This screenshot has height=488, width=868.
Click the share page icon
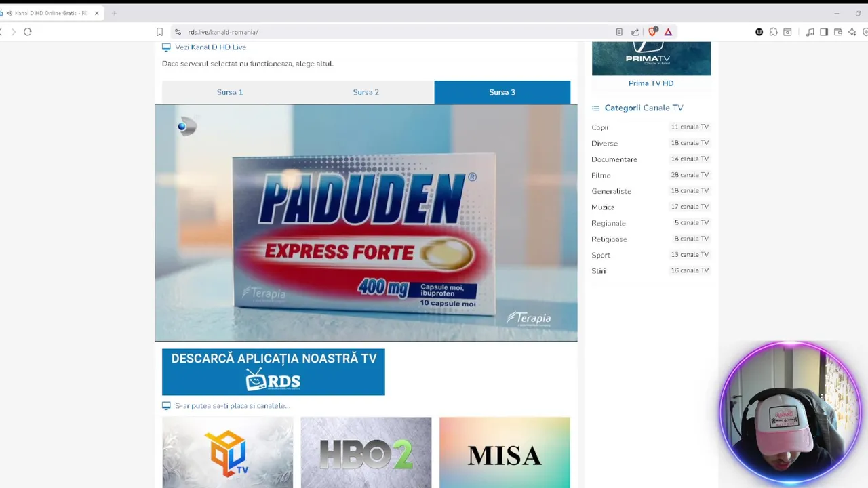click(x=635, y=32)
